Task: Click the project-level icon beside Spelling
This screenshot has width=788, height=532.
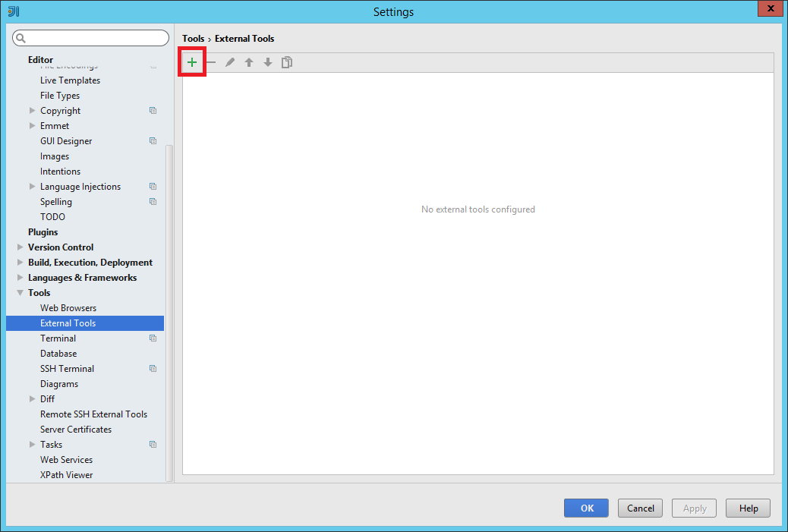Action: tap(153, 202)
